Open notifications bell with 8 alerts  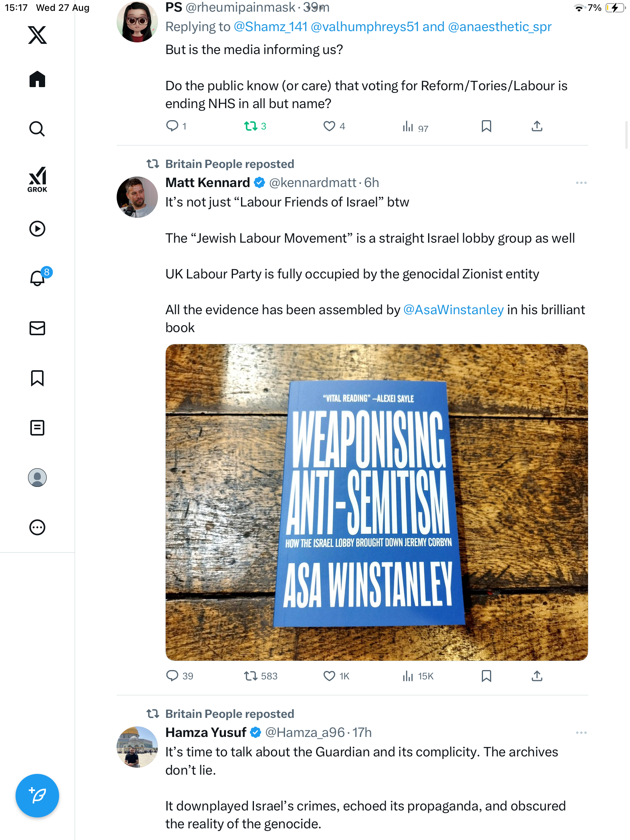(37, 278)
